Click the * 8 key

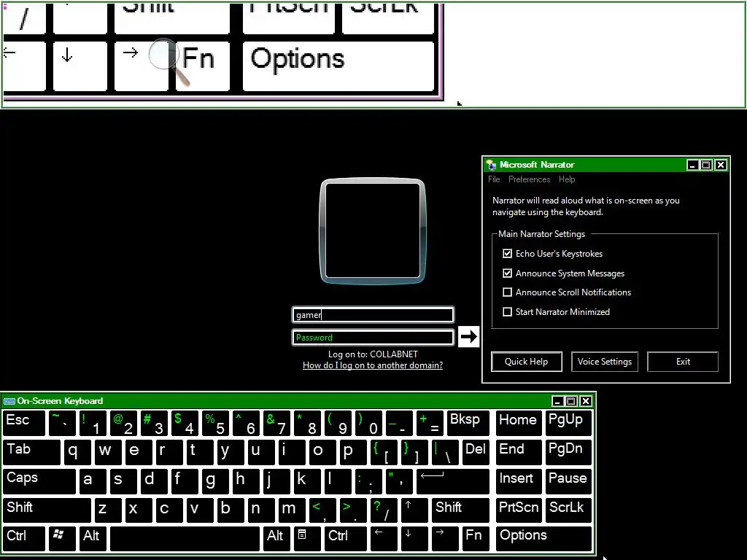point(307,423)
